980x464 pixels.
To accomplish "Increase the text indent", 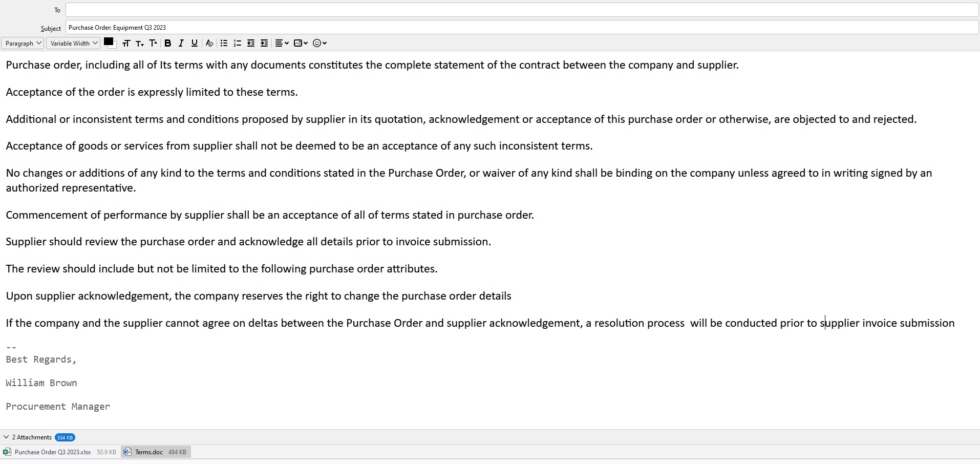I will point(264,43).
